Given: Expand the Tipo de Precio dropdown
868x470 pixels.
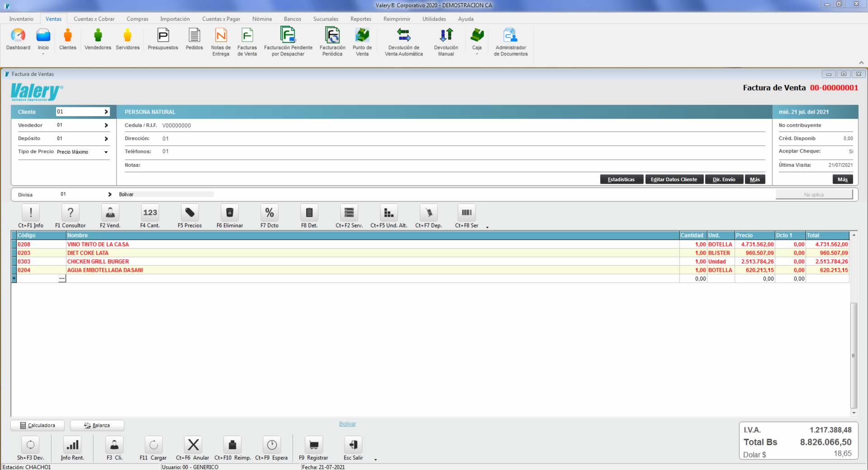Looking at the screenshot, I should coord(106,152).
